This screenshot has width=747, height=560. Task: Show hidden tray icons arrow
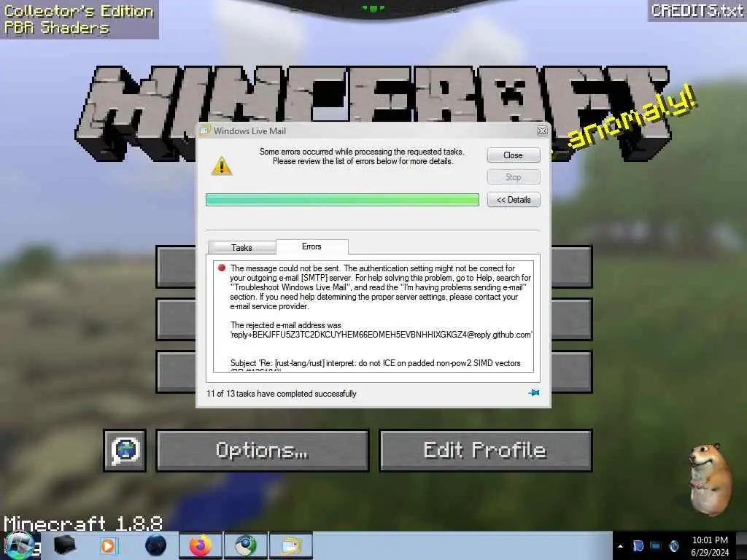point(620,546)
